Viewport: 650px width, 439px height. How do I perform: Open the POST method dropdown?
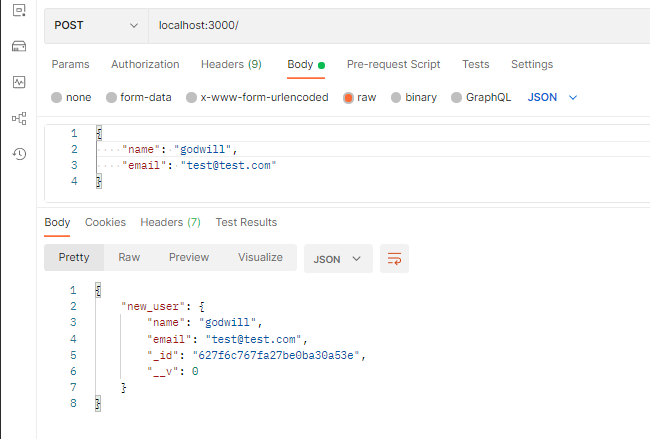click(x=96, y=25)
